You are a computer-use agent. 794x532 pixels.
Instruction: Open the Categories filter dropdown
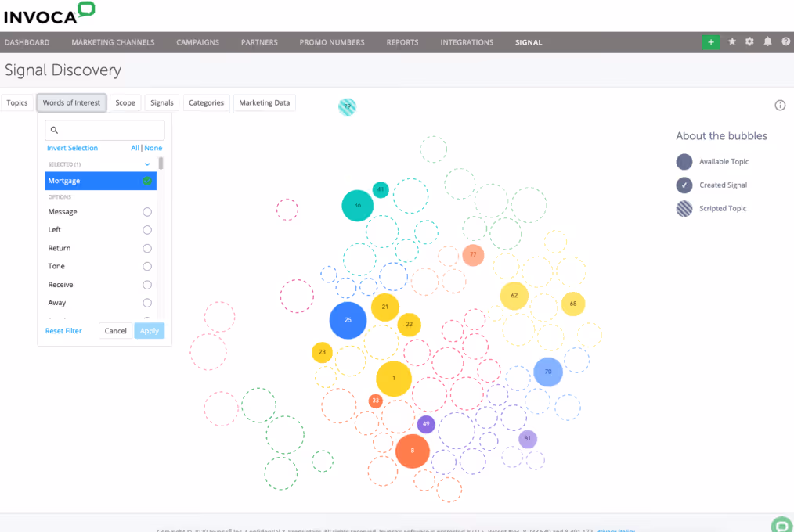206,102
